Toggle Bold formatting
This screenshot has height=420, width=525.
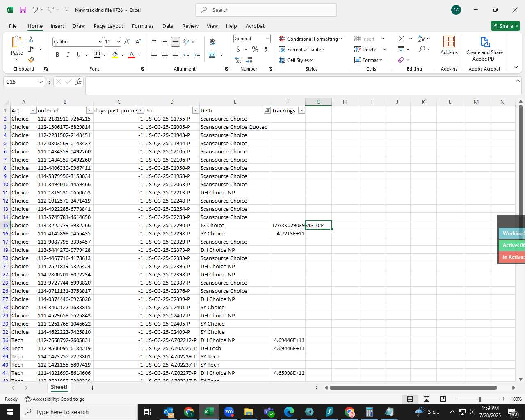tap(57, 55)
